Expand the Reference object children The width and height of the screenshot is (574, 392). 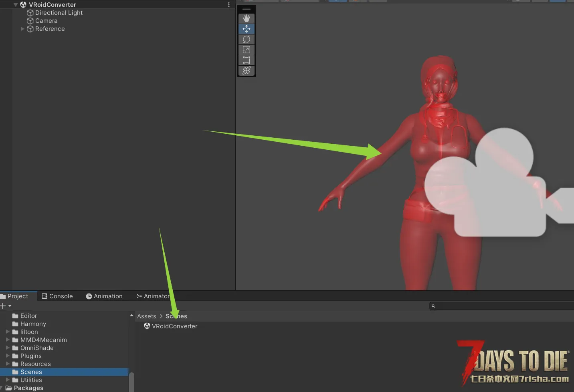coord(22,29)
